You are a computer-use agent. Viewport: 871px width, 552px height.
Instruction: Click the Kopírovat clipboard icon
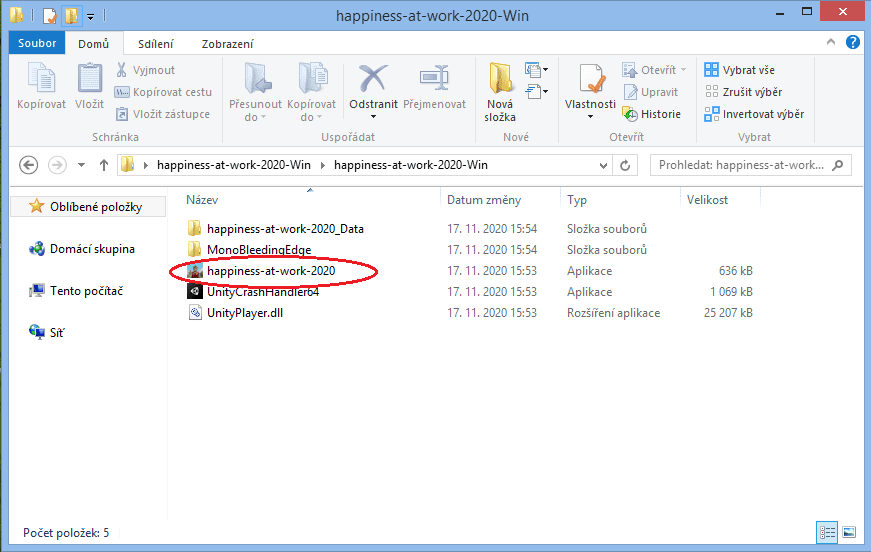point(41,78)
